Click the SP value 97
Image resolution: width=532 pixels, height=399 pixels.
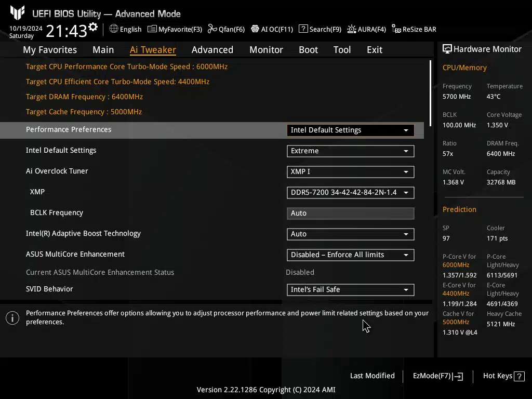(446, 238)
